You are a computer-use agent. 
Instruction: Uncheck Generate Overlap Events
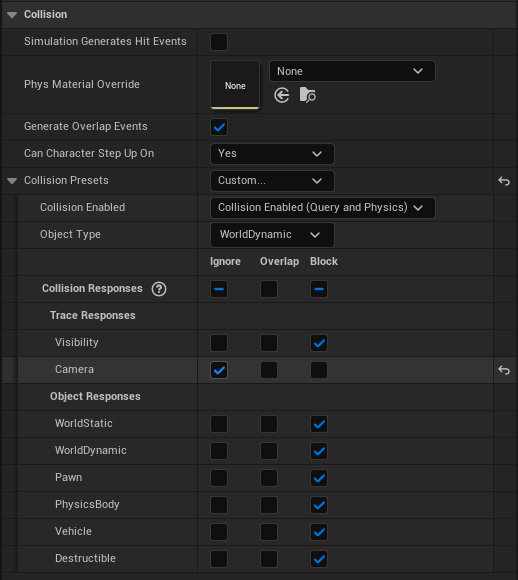point(219,127)
